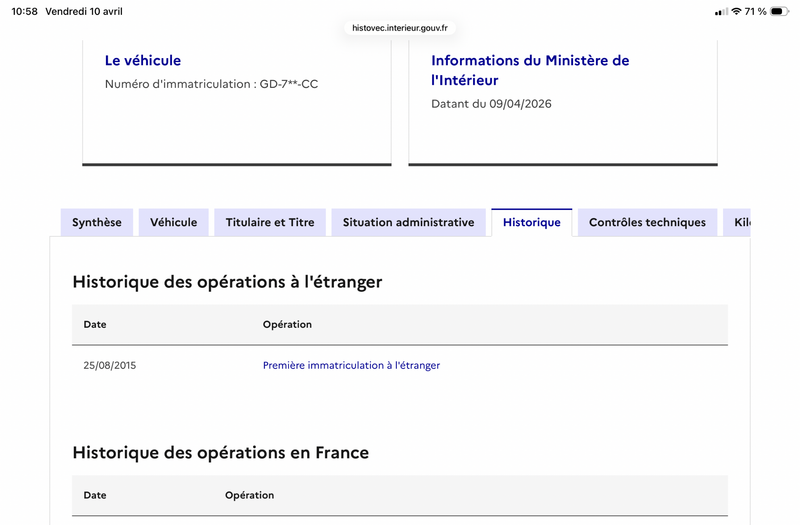The width and height of the screenshot is (800, 525).
Task: Tap the battery icon in status bar
Action: tap(780, 11)
